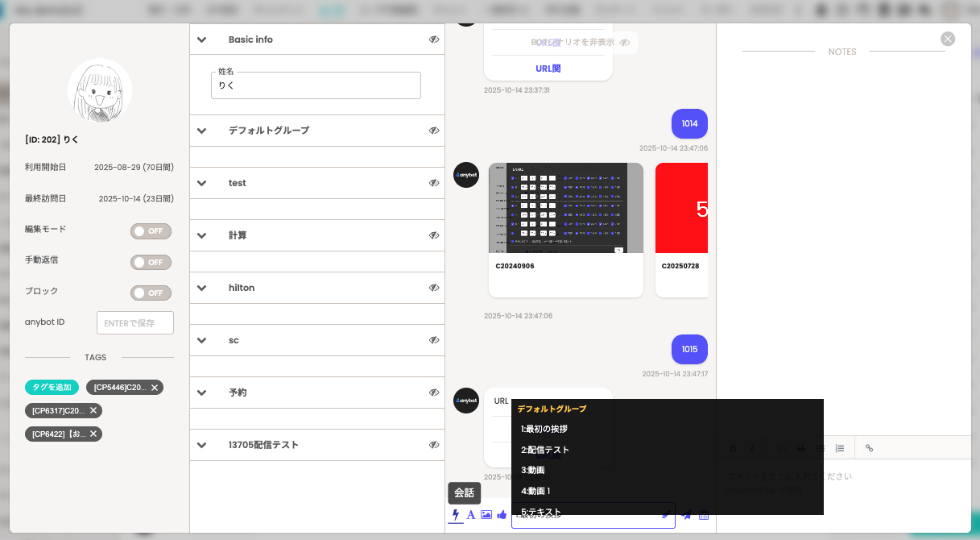Choose '4:動画 1' in the popup list
Screen dimensions: 980x540
[x=535, y=491]
